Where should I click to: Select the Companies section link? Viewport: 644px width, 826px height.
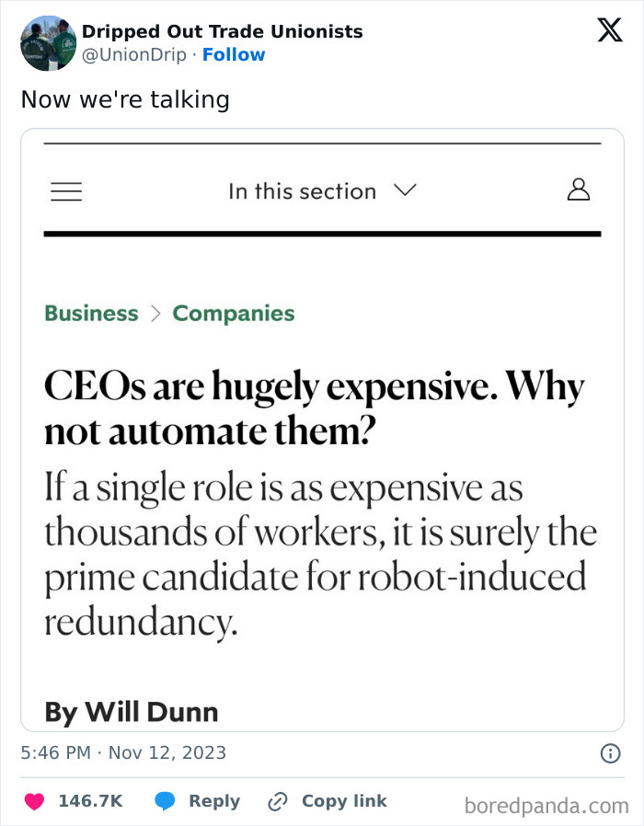click(x=233, y=314)
